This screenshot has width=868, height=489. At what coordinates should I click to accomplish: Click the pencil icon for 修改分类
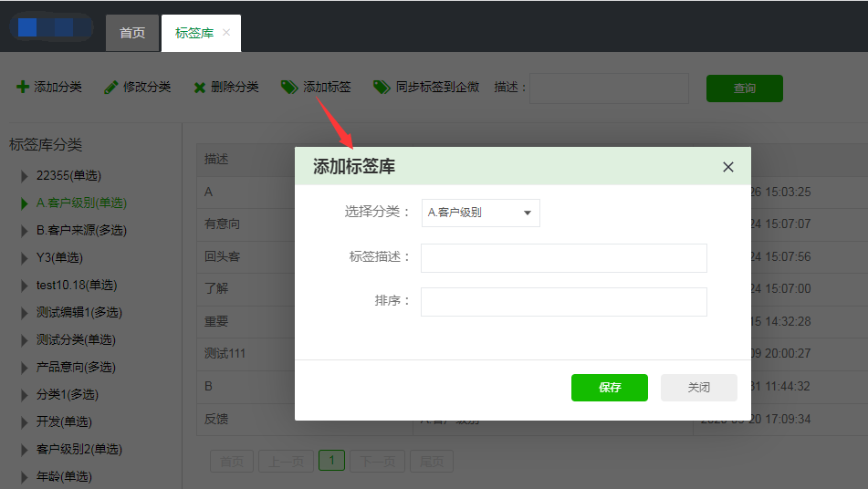pyautogui.click(x=111, y=88)
